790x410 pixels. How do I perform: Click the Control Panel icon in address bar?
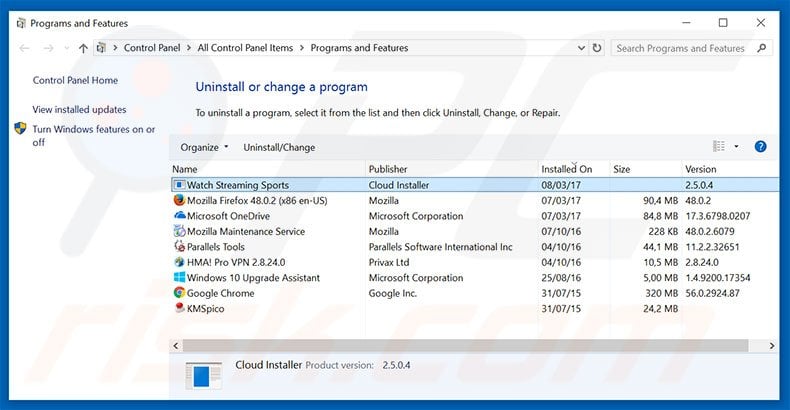(x=101, y=48)
